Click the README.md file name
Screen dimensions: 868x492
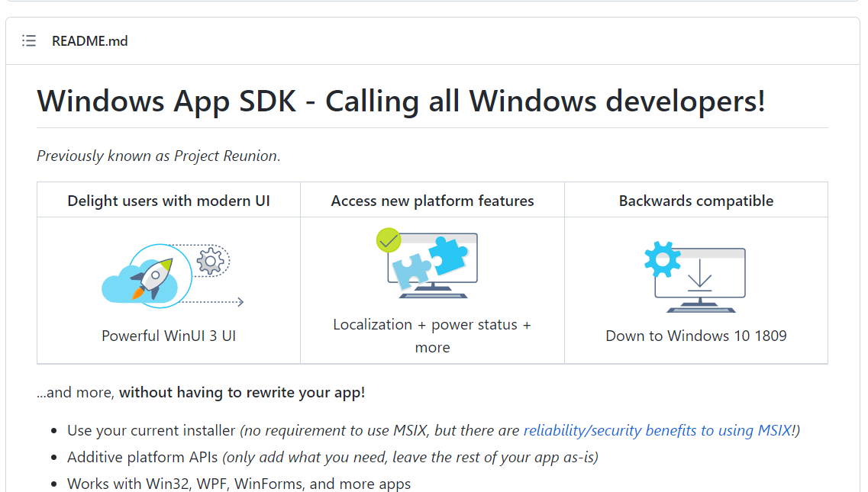click(89, 41)
